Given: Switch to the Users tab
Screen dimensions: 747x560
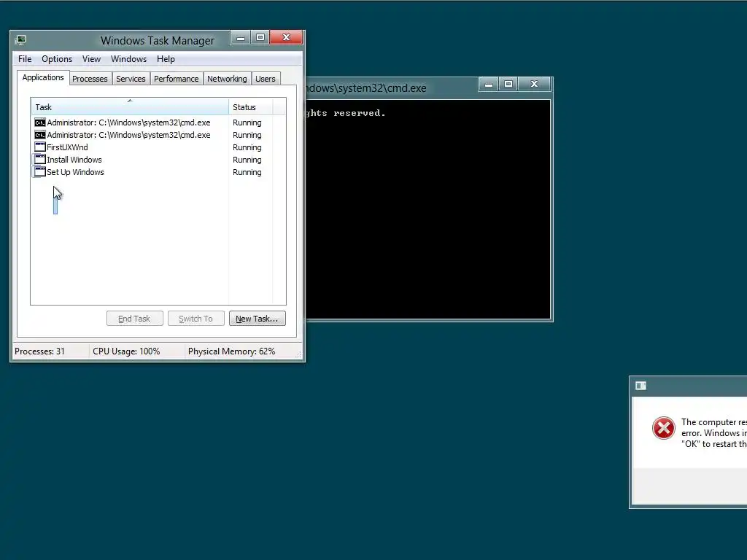Looking at the screenshot, I should pyautogui.click(x=266, y=79).
